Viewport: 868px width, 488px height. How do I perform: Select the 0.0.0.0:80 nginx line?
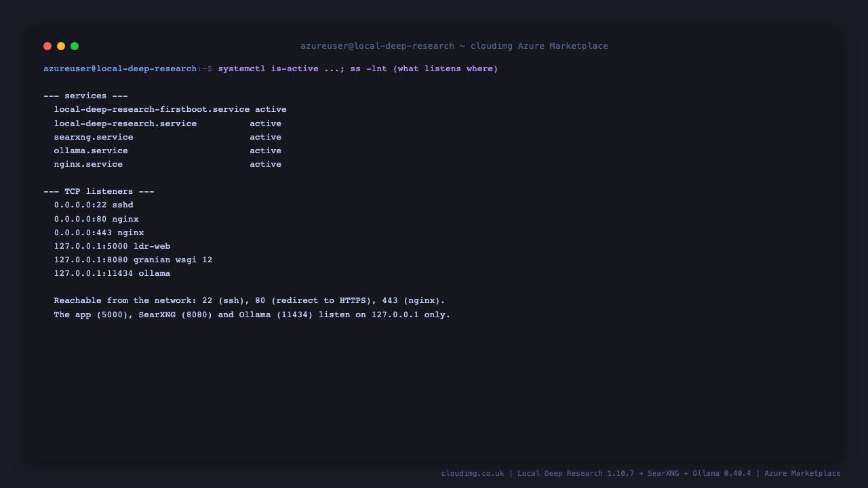(96, 219)
